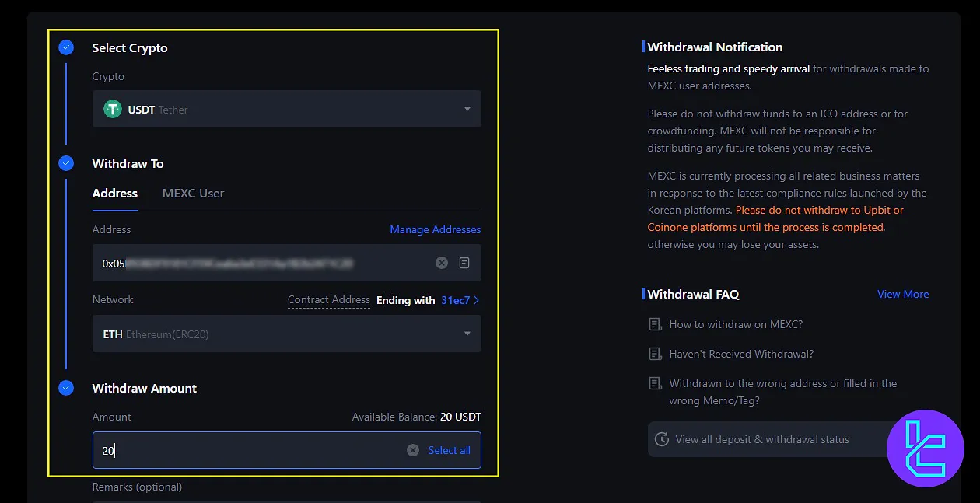Click the USDT Tether coin icon
The image size is (980, 503).
point(113,110)
